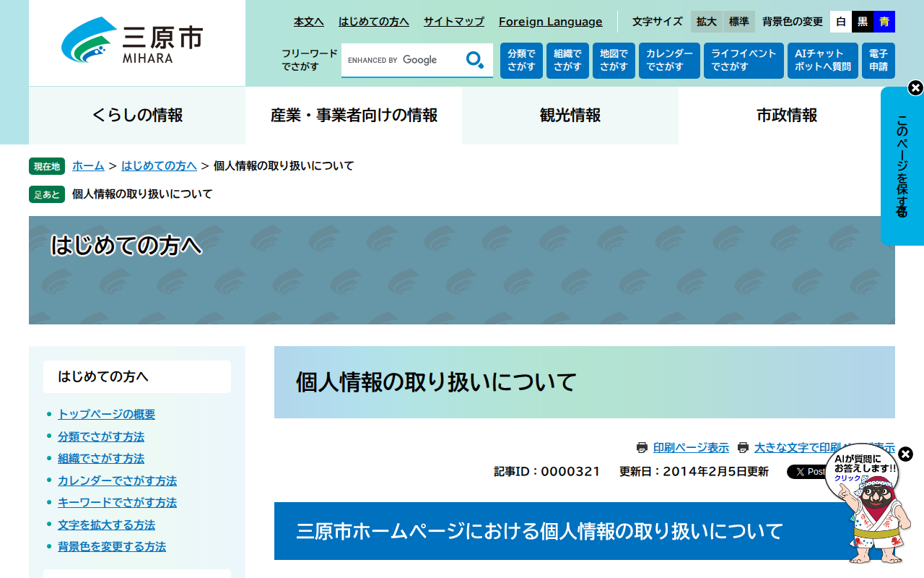Open 背景色を変更する方法 sidebar link

[x=112, y=546]
